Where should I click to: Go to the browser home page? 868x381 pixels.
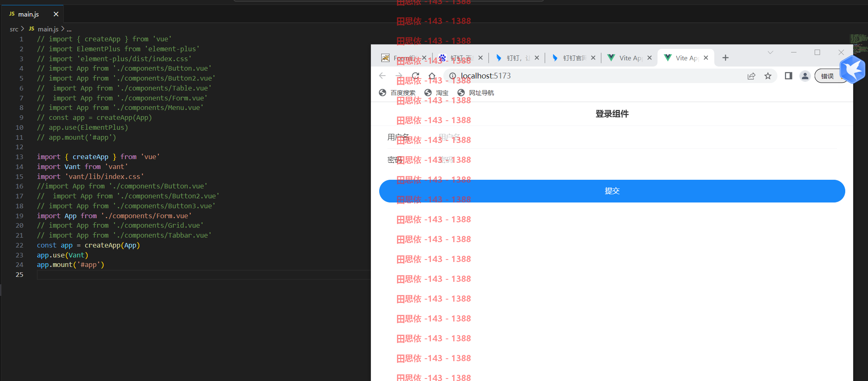432,76
